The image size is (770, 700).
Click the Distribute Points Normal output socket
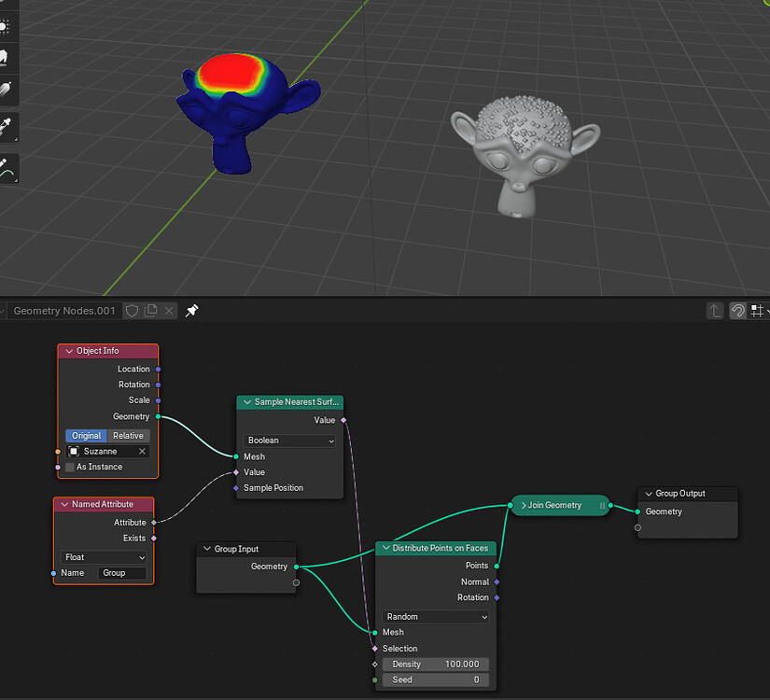pyautogui.click(x=497, y=582)
